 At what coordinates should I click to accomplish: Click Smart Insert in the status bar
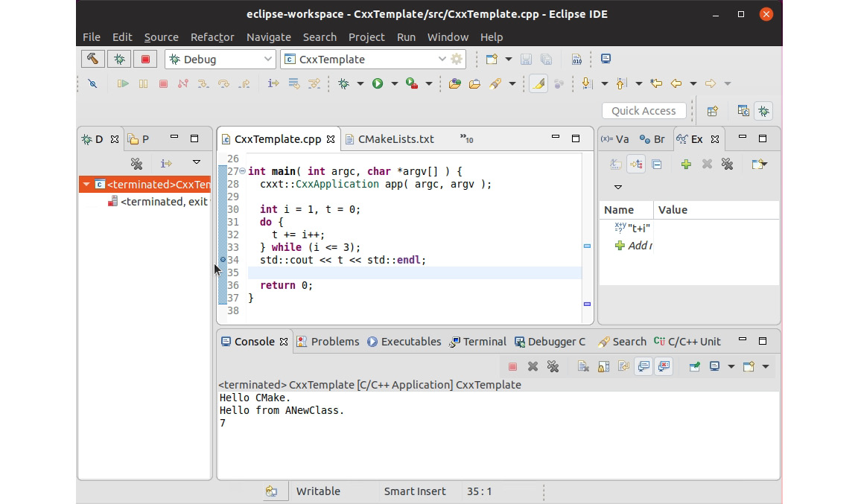414,491
